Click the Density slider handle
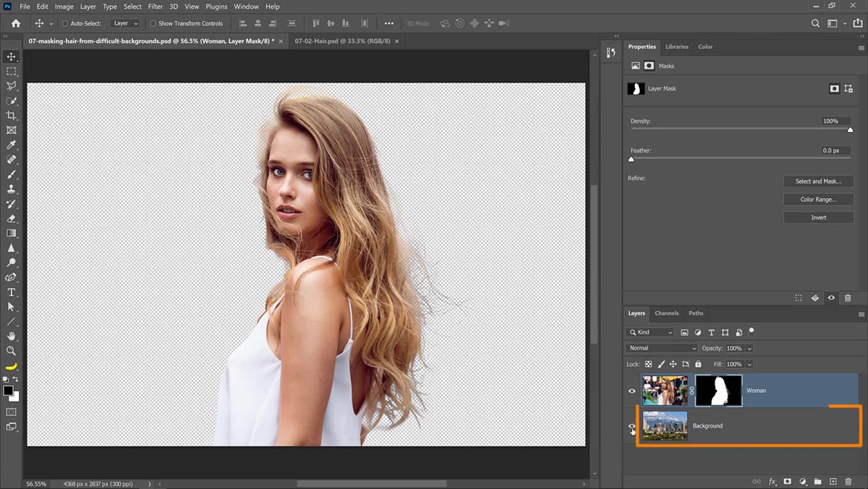 [x=850, y=130]
